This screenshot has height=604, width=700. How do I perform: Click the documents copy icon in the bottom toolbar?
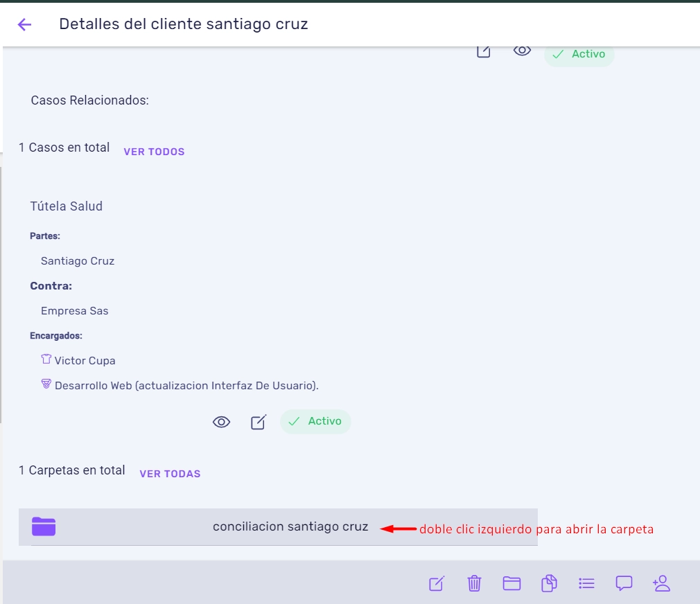click(549, 583)
